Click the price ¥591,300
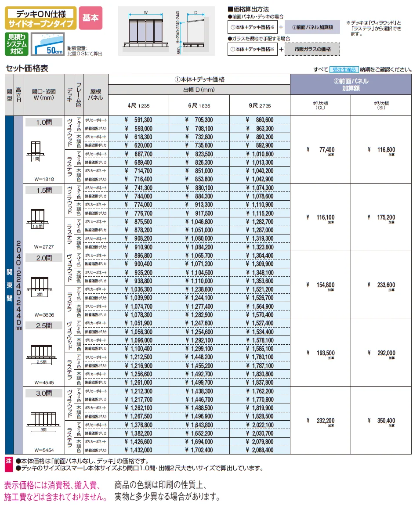The height and width of the screenshot is (505, 420). pyautogui.click(x=138, y=120)
